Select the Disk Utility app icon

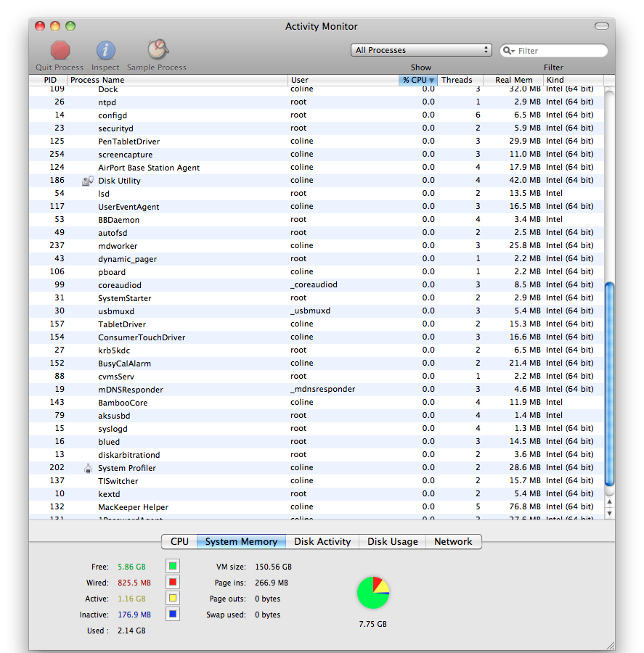[88, 181]
